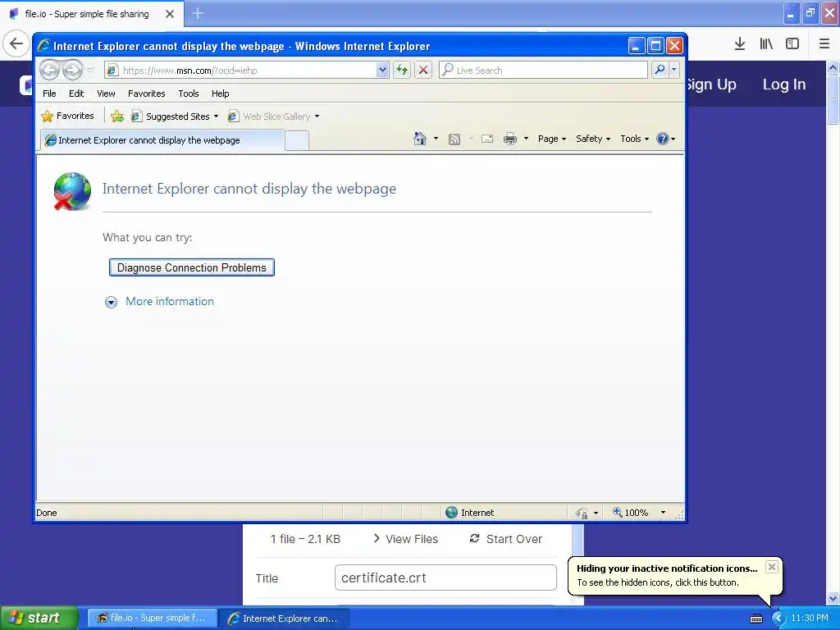Open the Page command bar menu
The height and width of the screenshot is (630, 840).
pos(552,139)
